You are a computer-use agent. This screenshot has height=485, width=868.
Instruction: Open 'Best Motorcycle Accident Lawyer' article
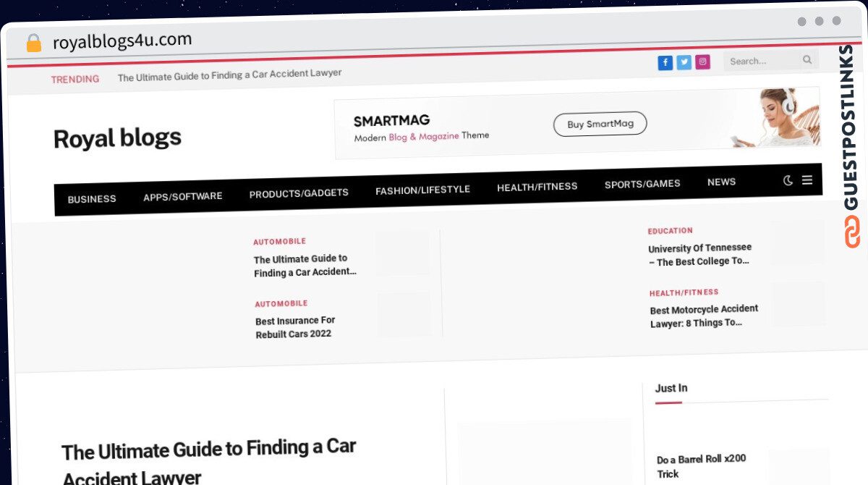[x=704, y=316]
